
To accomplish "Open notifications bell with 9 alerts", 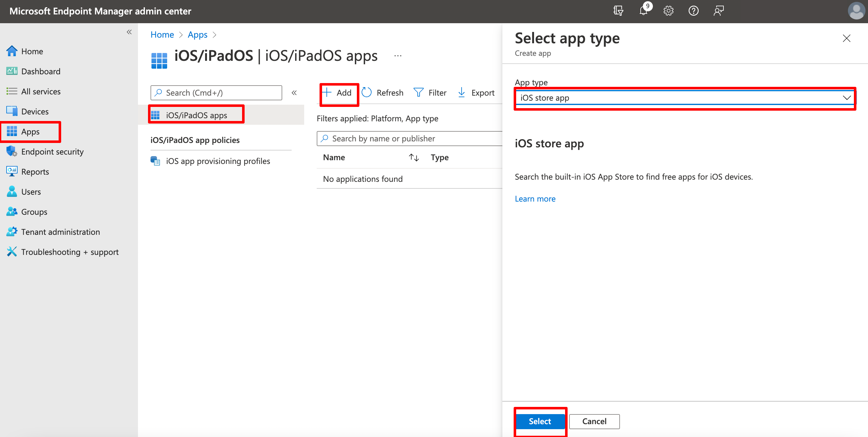I will [x=643, y=11].
